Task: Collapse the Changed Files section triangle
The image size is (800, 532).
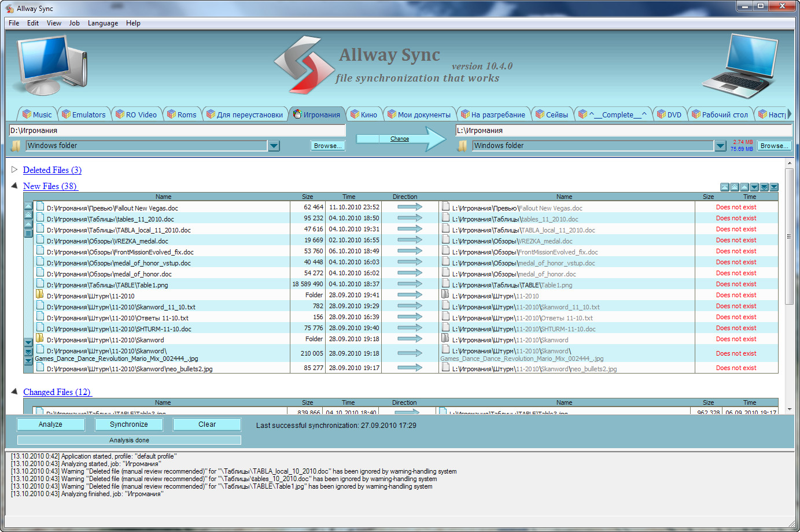Action: [x=14, y=391]
